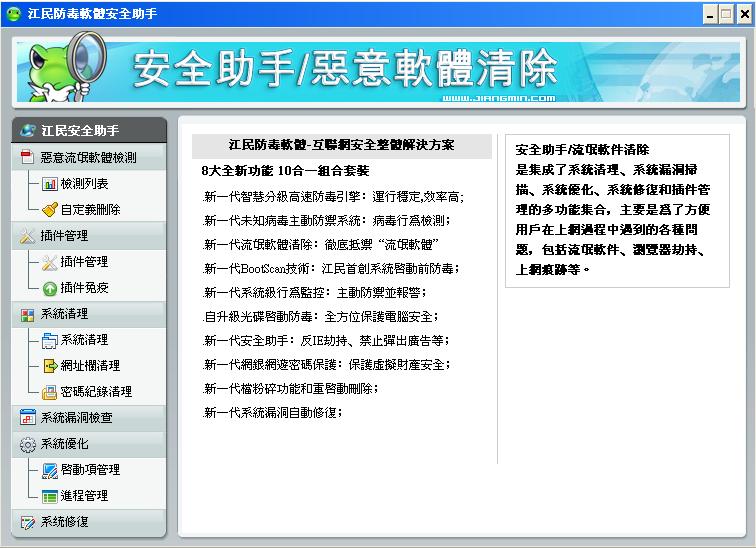
Task: Open the 系統漏洞檢查 section
Action: 89,417
